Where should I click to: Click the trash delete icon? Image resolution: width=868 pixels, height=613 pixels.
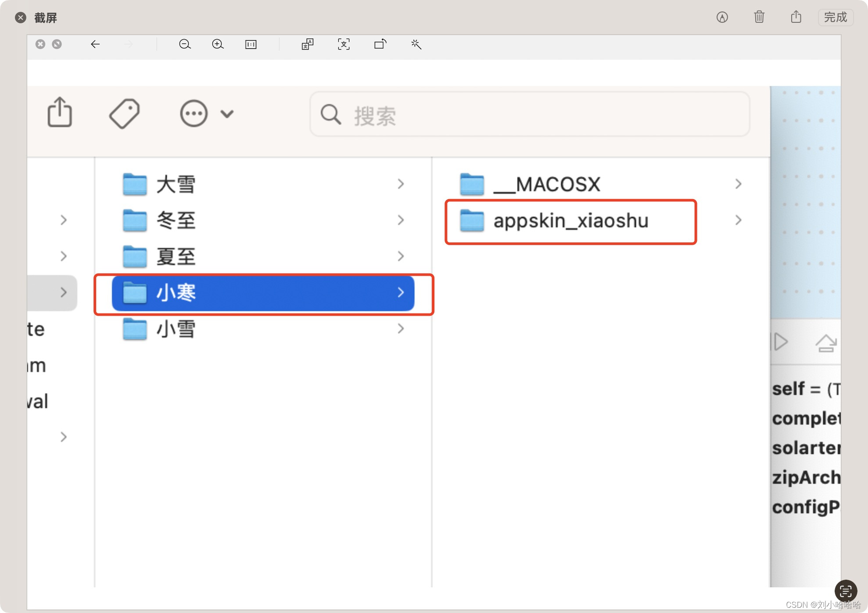click(x=759, y=18)
